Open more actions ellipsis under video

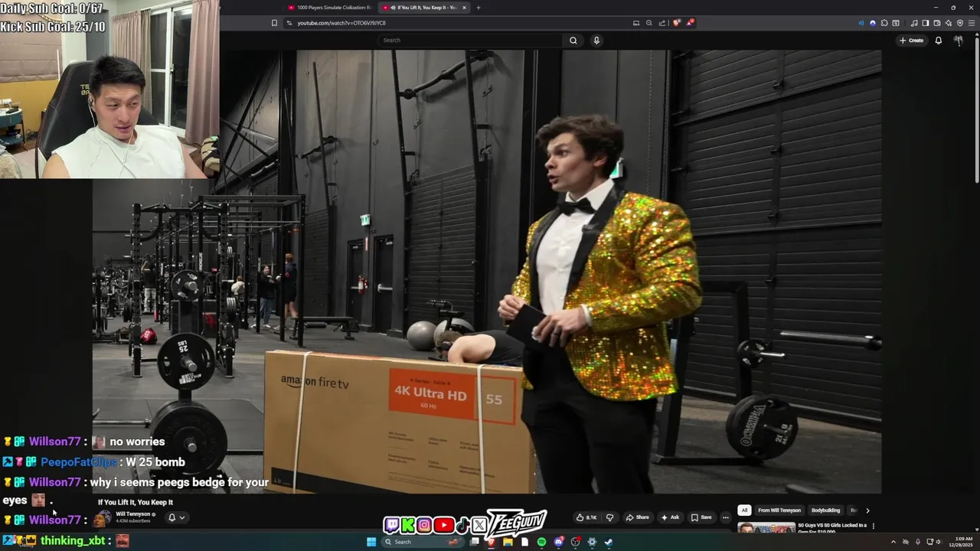pos(726,517)
